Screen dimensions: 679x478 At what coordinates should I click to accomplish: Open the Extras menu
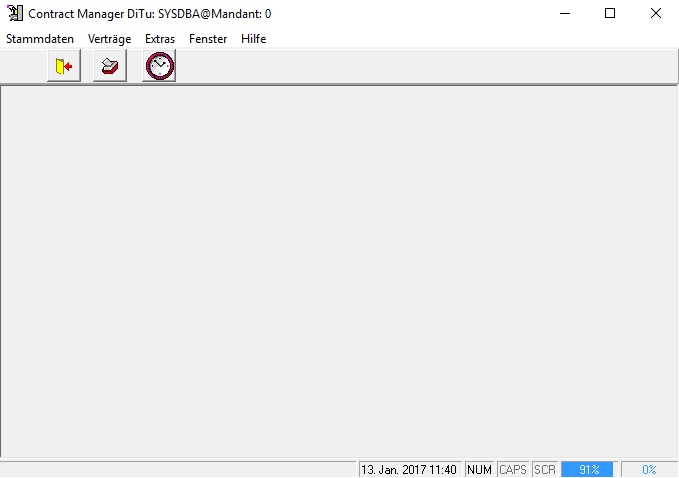[x=160, y=39]
